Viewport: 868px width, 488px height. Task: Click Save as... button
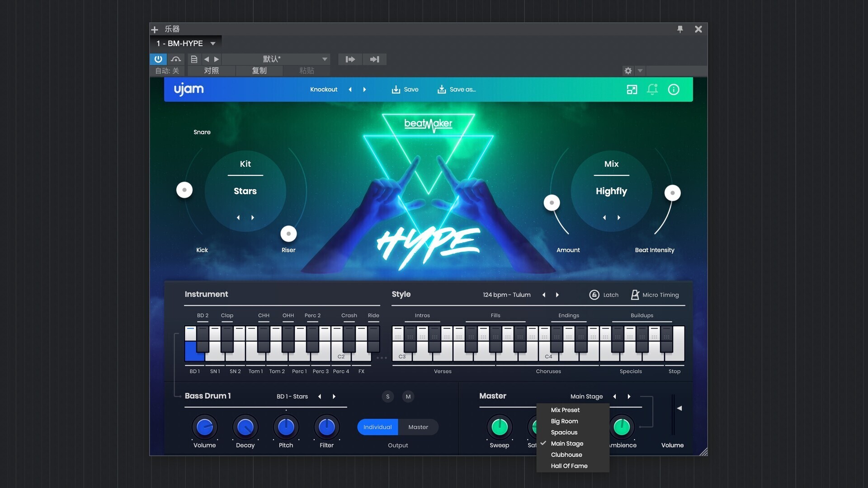tap(457, 89)
